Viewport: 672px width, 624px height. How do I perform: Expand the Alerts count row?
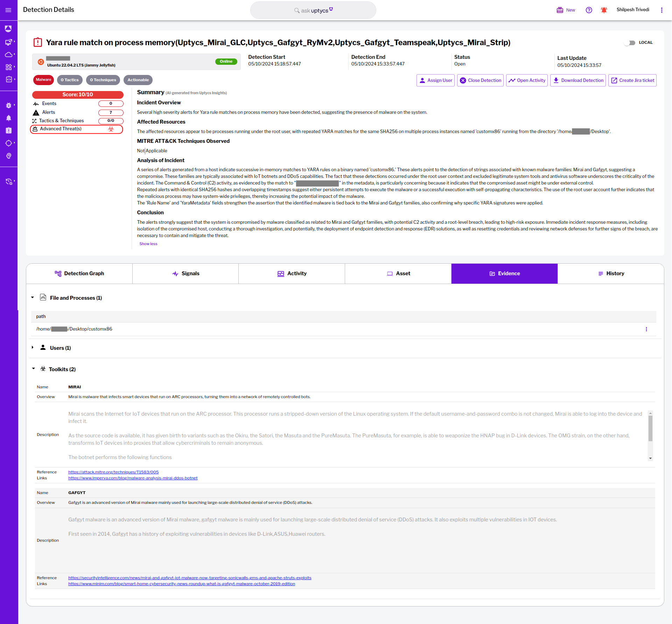78,112
